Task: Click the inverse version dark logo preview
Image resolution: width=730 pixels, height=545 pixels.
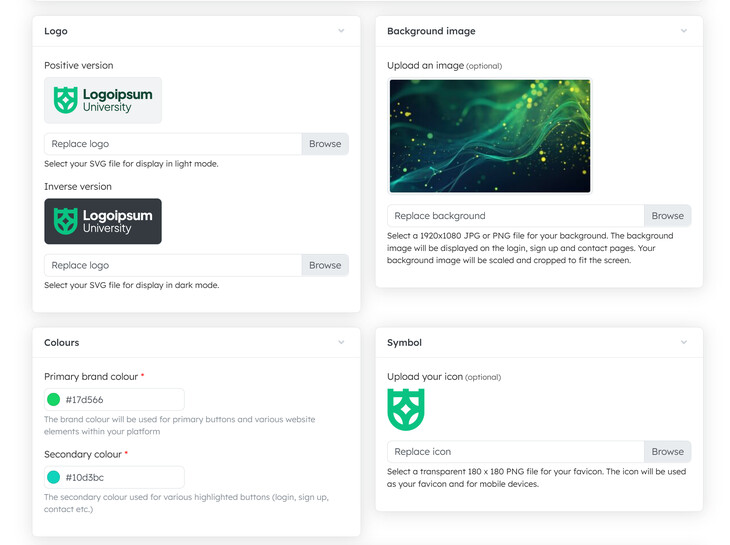Action: pos(103,221)
